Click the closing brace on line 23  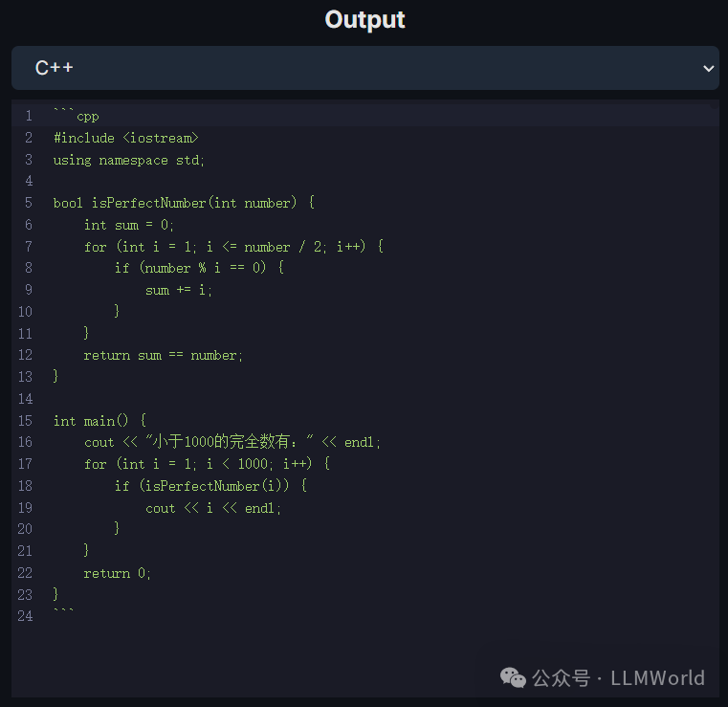(55, 594)
